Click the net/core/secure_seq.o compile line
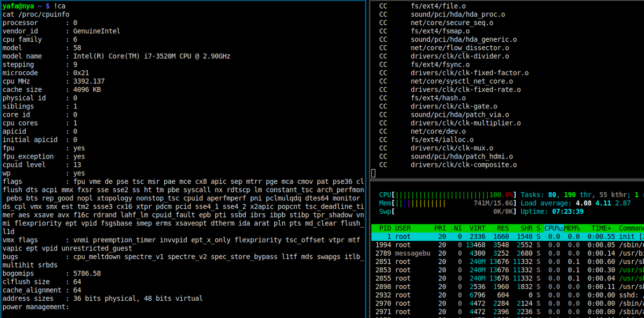 pyautogui.click(x=436, y=23)
